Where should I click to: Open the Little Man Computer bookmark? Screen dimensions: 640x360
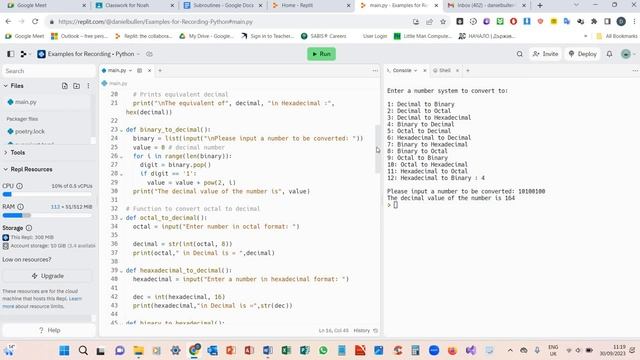(422, 36)
